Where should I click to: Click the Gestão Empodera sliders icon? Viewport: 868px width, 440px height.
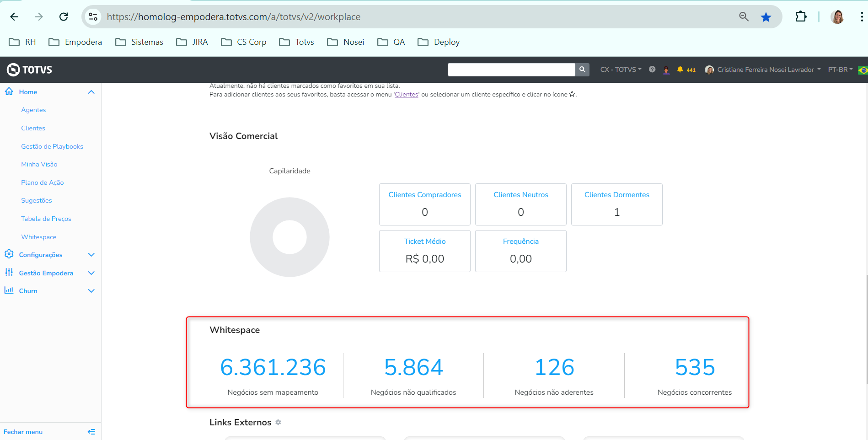pos(9,272)
